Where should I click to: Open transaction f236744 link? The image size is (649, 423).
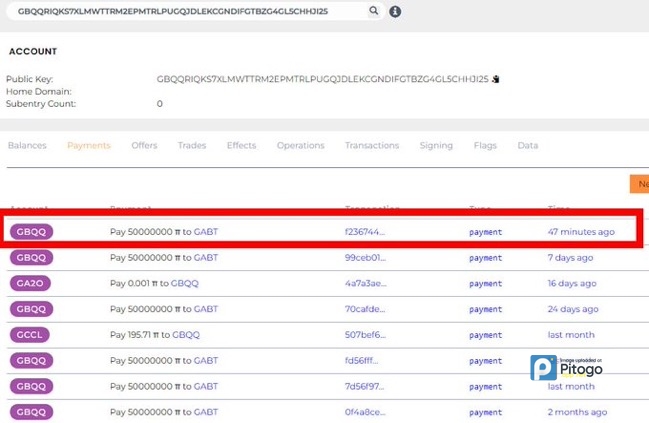point(364,232)
